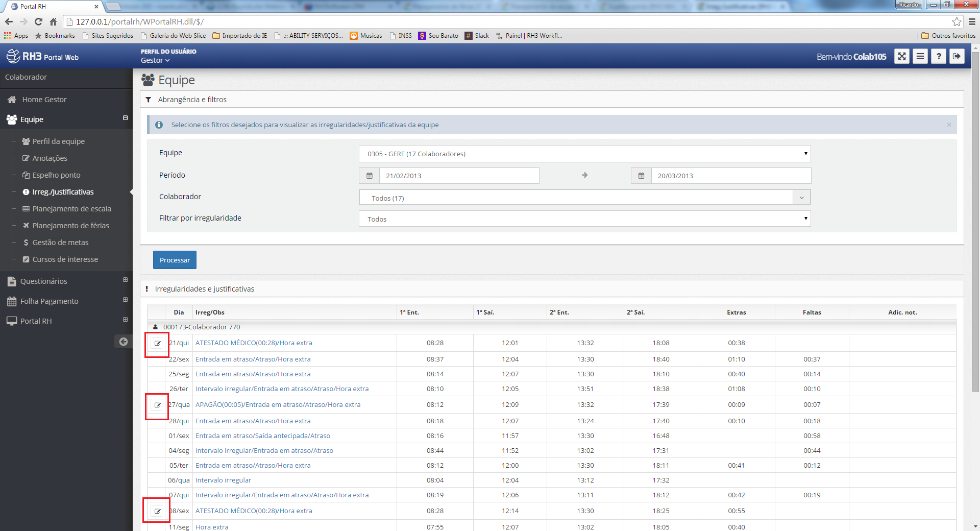Open Outros favoritos folder

click(948, 36)
